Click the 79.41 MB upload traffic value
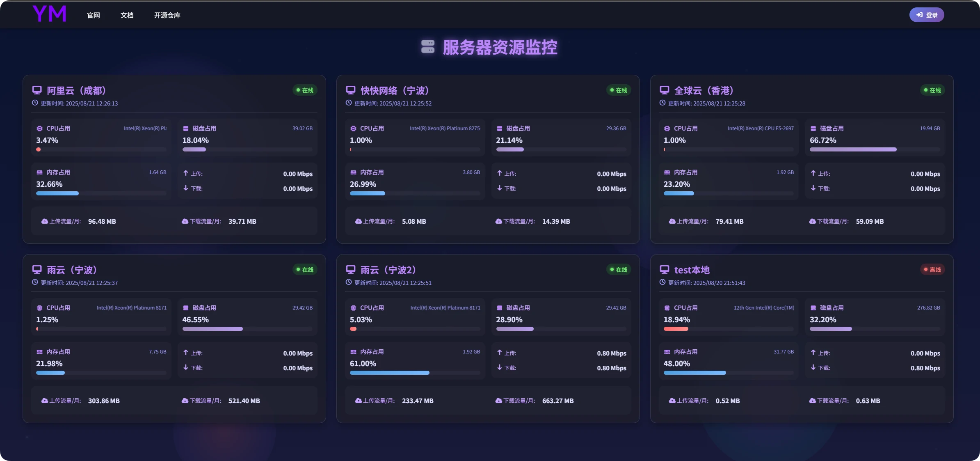This screenshot has height=461, width=980. click(730, 221)
